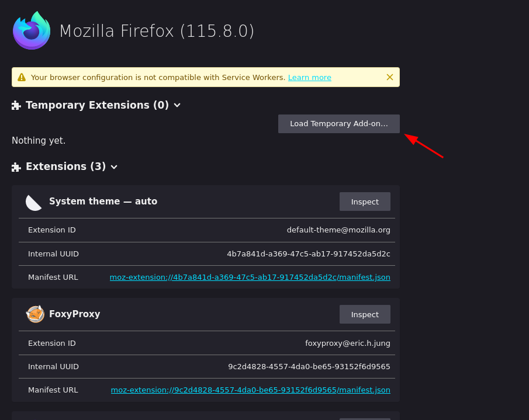The height and width of the screenshot is (420, 529).
Task: Collapse the Extensions (3) section chevron
Action: [x=114, y=167]
